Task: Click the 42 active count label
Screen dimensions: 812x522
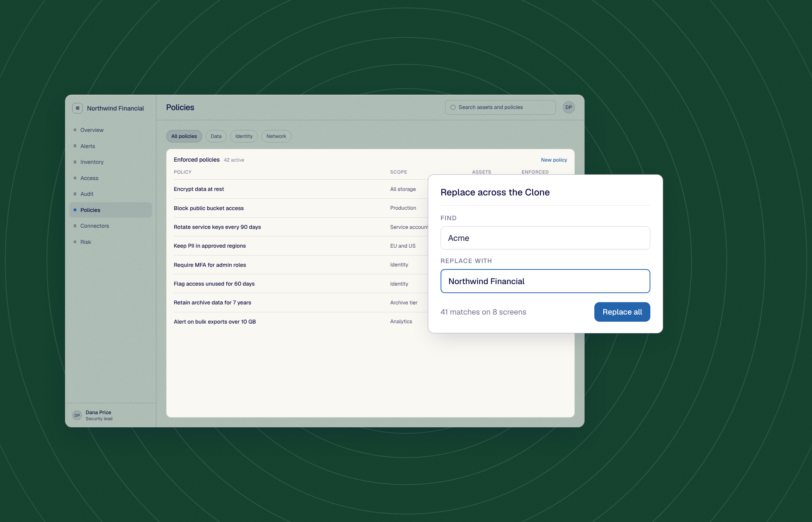Action: click(x=234, y=160)
